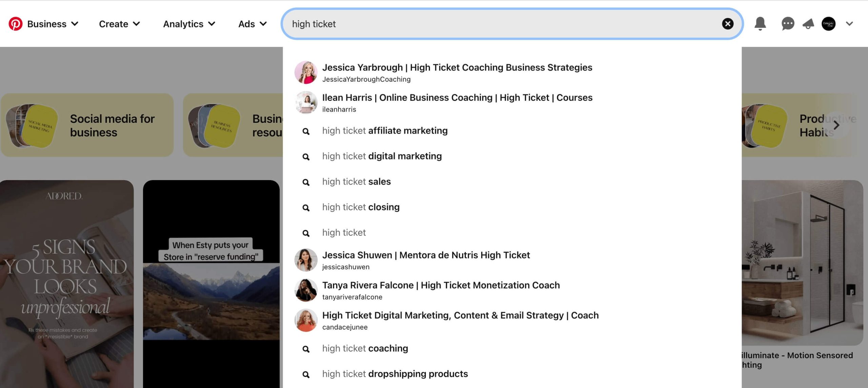Open the Business menu dropdown
This screenshot has width=868, height=388.
click(53, 23)
